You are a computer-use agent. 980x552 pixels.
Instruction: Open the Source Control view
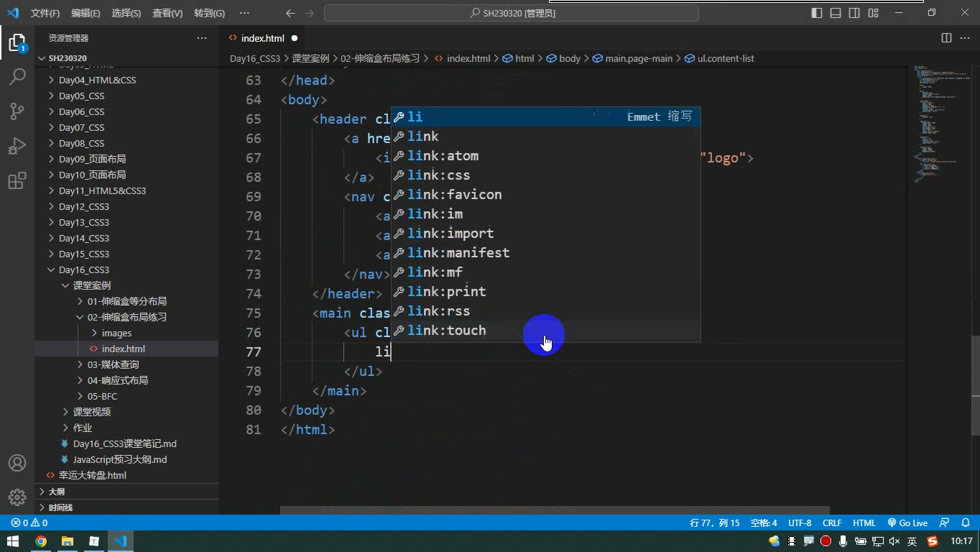click(x=17, y=111)
